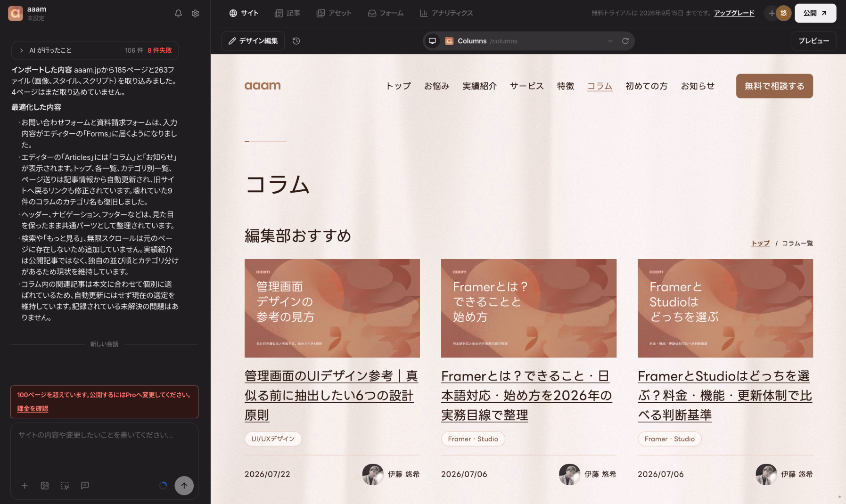Click the 編集部おすすめ heading
846x504 pixels.
point(298,236)
